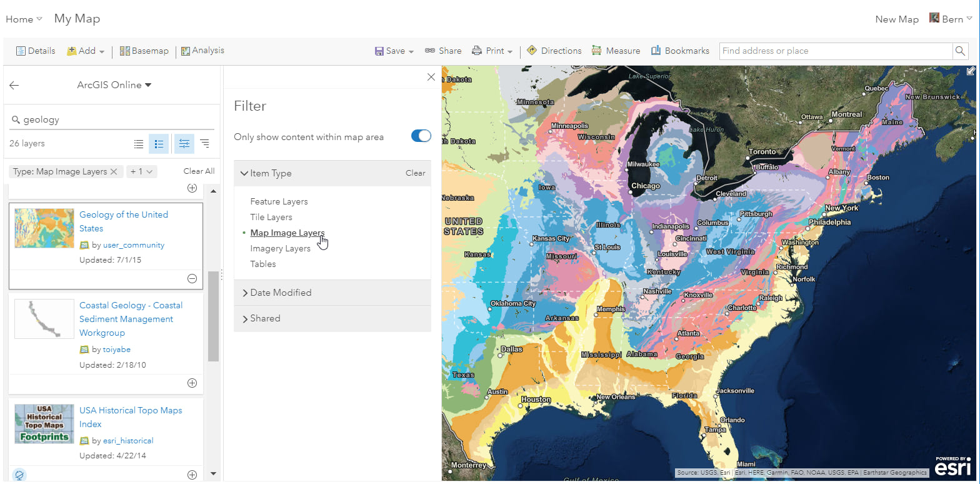Open the Bern account dropdown
Screen dimensions: 980x484
[957, 19]
